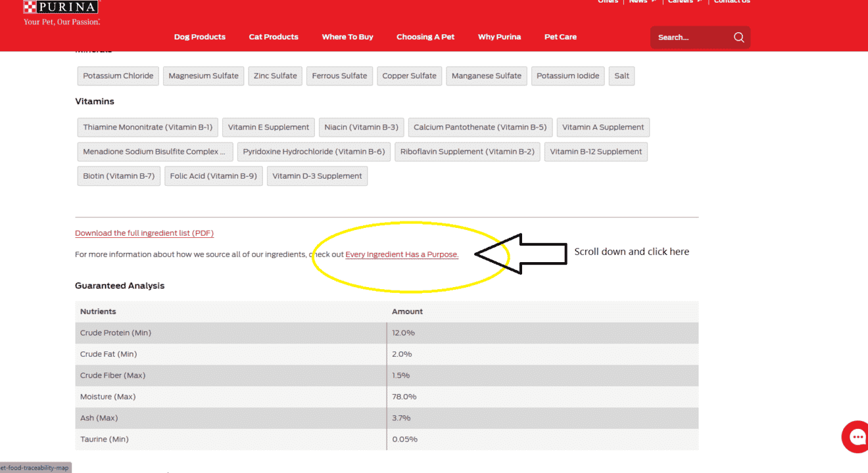Open Choosing A Pet menu
868x473 pixels.
point(425,37)
